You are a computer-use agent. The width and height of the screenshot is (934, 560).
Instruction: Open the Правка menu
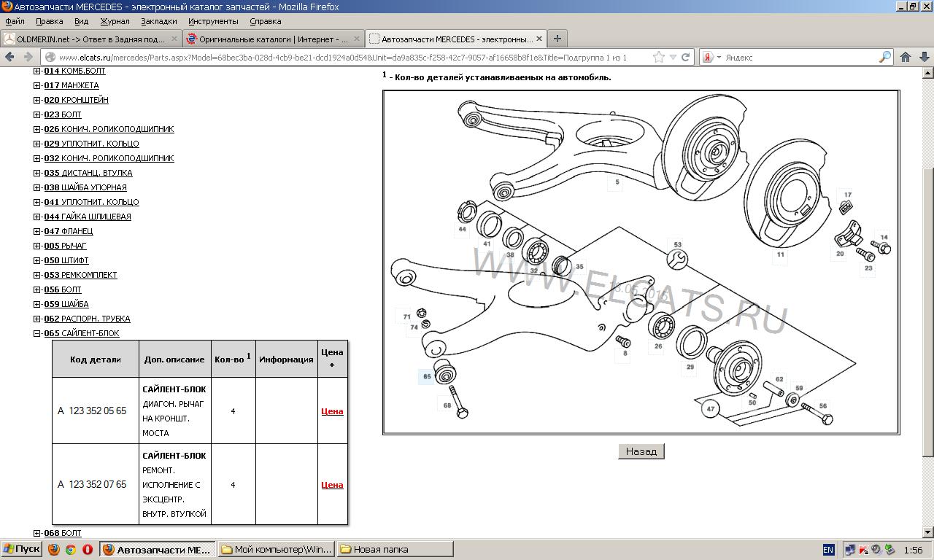(x=49, y=21)
